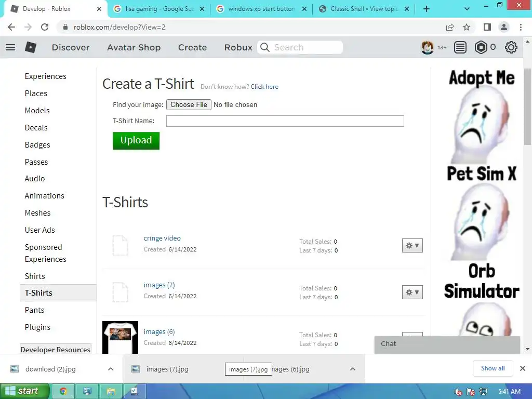Select Sponsored Experiences in the sidebar
The image size is (532, 399).
(46, 253)
